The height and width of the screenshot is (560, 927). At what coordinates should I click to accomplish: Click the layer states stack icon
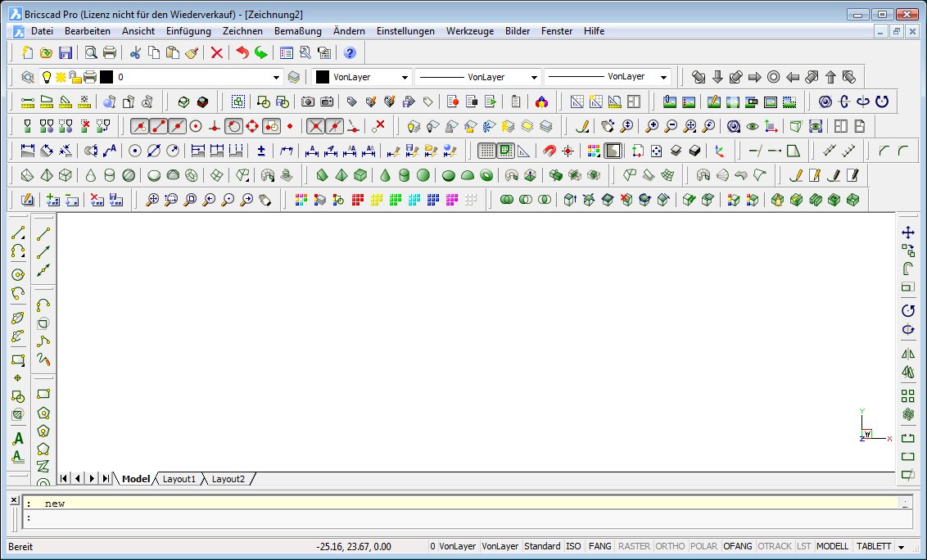[294, 77]
